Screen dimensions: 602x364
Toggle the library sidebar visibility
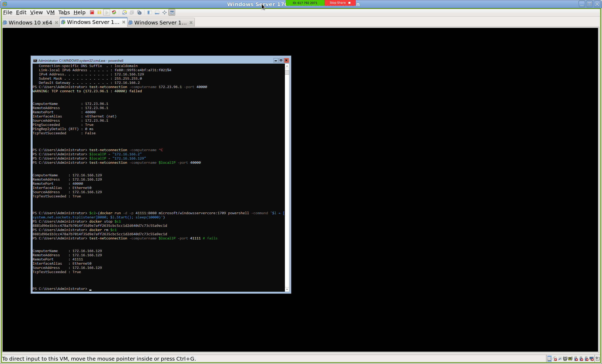[150, 12]
